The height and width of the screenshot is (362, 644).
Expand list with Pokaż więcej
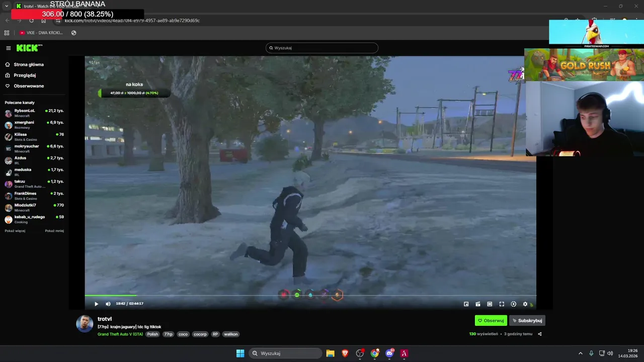pos(15,231)
